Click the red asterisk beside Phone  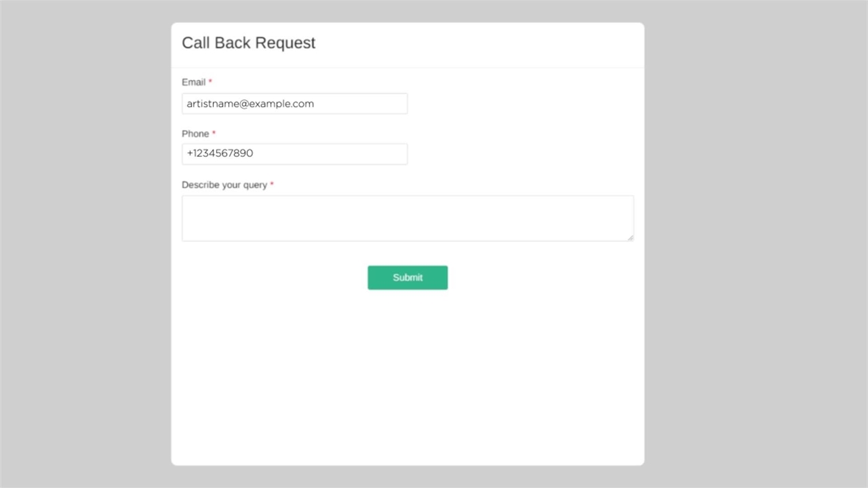[x=214, y=134]
